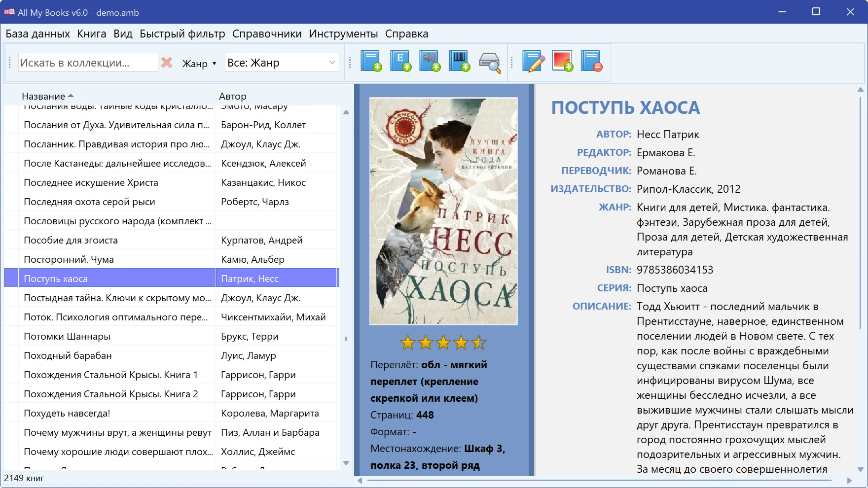This screenshot has width=868, height=488.
Task: Open the book search magnifier icon
Action: click(490, 63)
